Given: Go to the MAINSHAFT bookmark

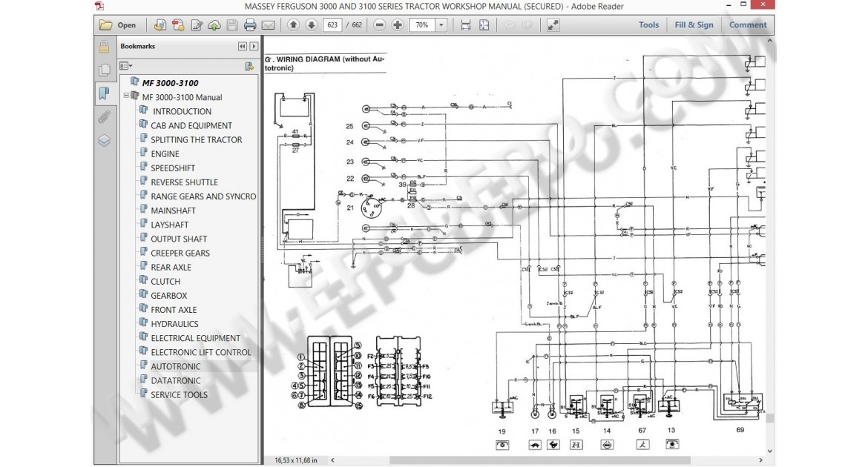Looking at the screenshot, I should pos(174,211).
